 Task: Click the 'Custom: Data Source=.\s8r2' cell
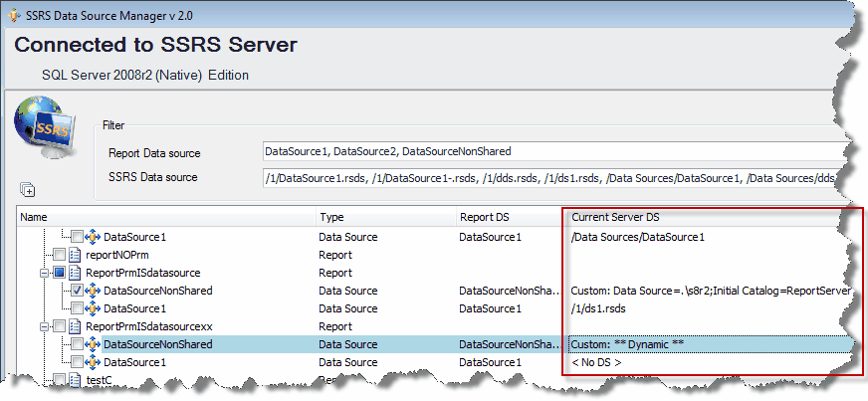(x=710, y=291)
